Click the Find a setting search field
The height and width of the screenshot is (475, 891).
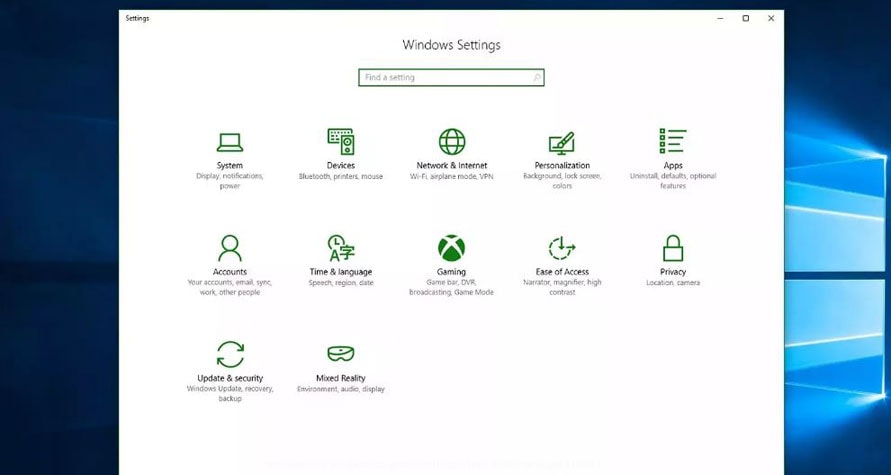451,77
